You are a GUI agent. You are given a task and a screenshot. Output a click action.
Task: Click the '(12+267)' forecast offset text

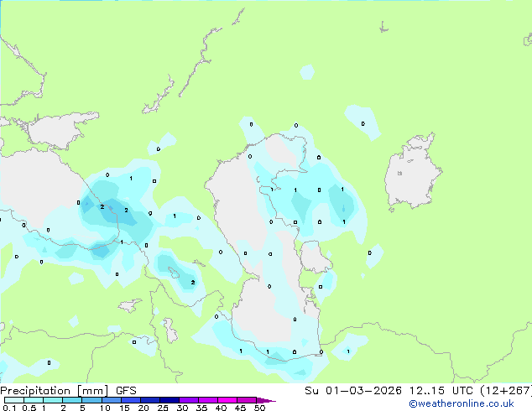[506, 391]
